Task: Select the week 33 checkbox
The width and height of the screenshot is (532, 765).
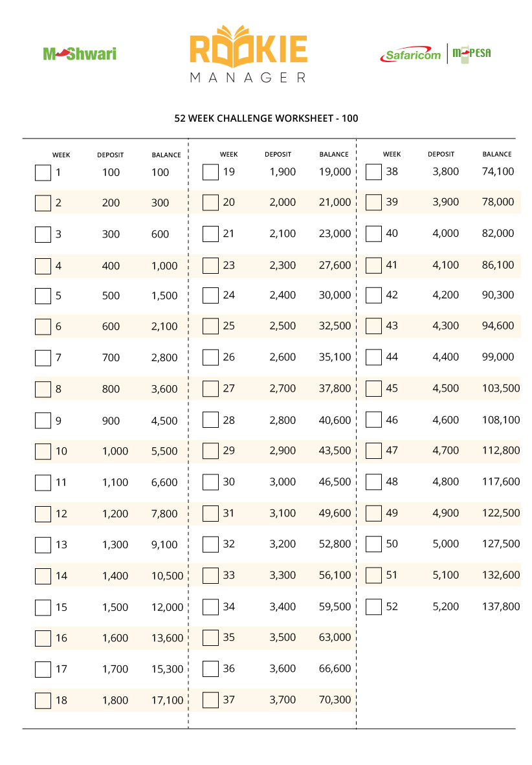Action: click(x=210, y=576)
